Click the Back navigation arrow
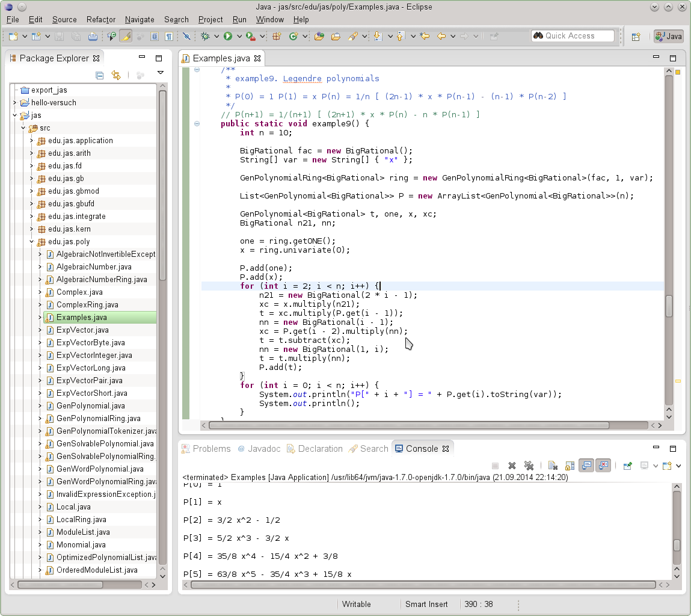The height and width of the screenshot is (616, 691). pyautogui.click(x=441, y=36)
